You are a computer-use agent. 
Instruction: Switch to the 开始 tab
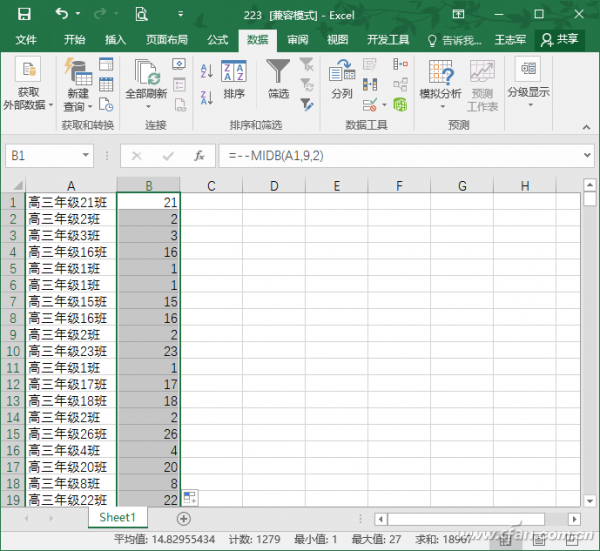point(74,39)
